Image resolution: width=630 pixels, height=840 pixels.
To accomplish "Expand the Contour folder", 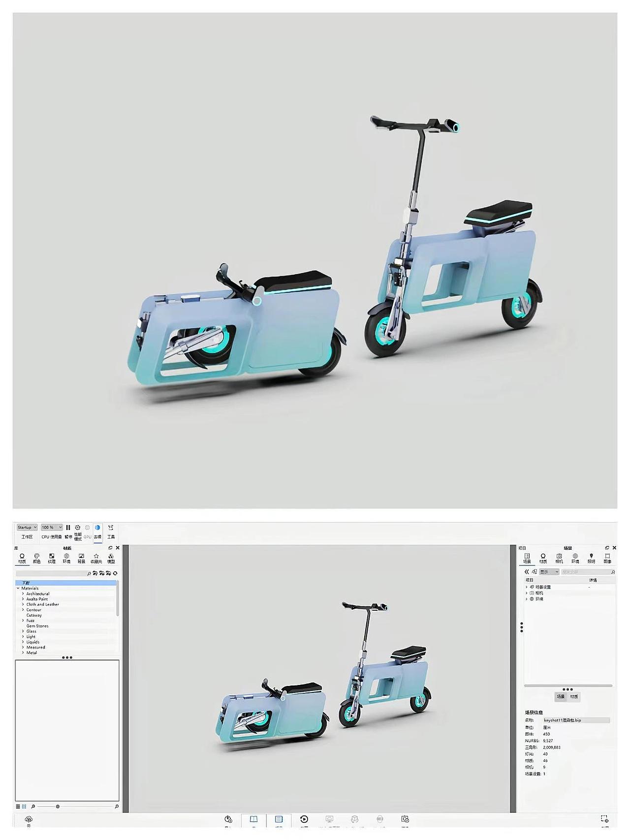I will [x=23, y=610].
